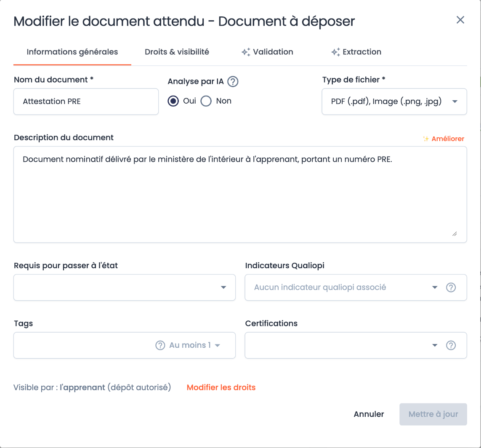481x448 pixels.
Task: Click the Tags help question mark icon
Action: coord(160,345)
